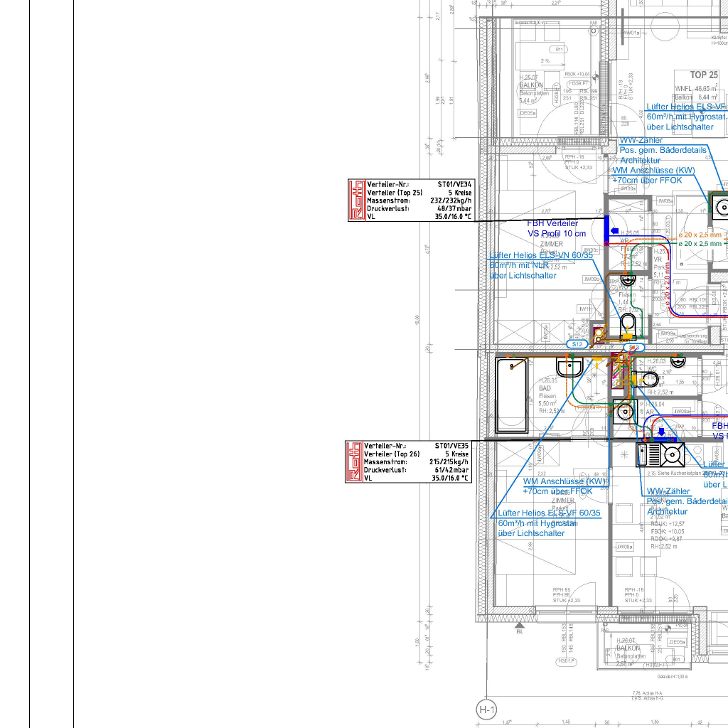Select the Massenstrom 232/232kg/h value
Screen dimensions: 728x728
452,200
